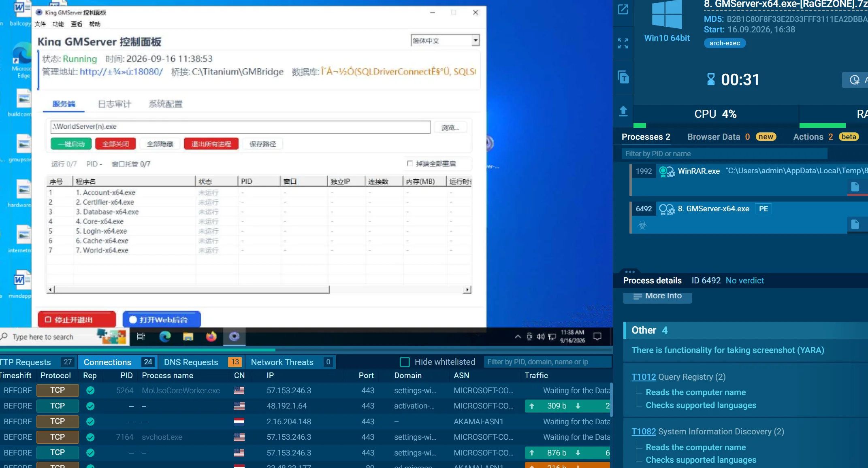Click the Task View taskbar icon
Viewport: 868px width, 468px height.
point(141,336)
